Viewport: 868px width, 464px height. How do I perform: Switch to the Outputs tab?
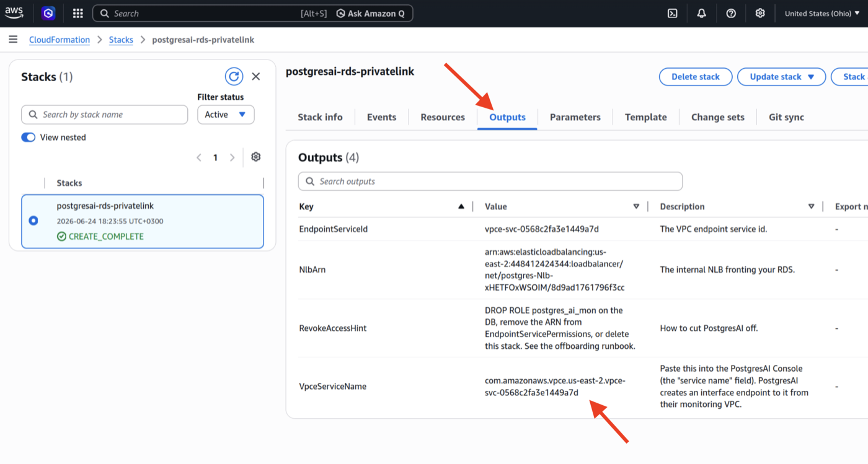click(507, 117)
